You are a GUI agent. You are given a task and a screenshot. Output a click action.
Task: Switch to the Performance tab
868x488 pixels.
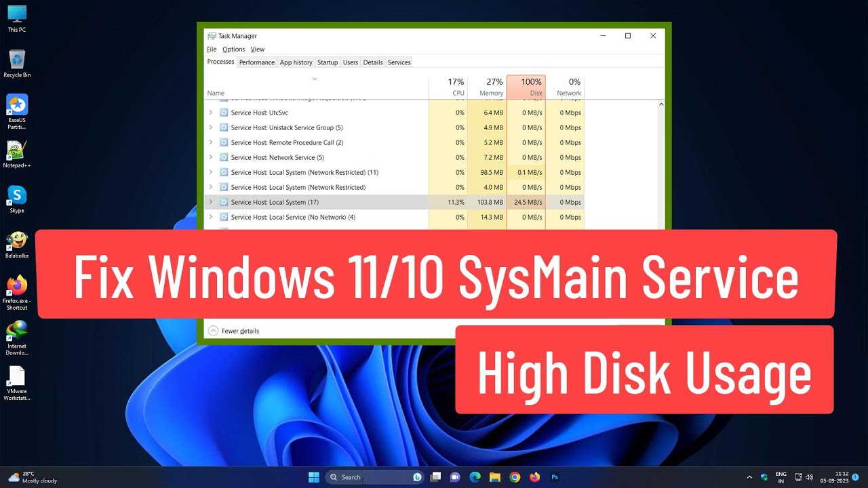(x=257, y=62)
